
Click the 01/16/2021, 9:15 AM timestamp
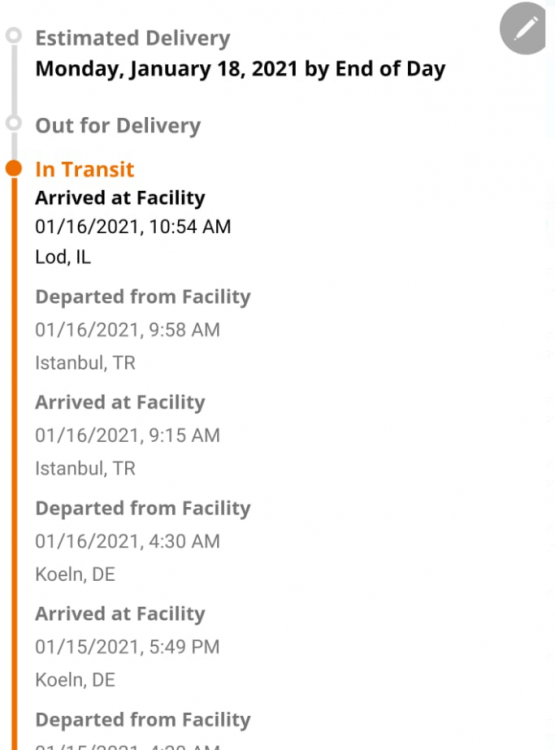coord(127,436)
